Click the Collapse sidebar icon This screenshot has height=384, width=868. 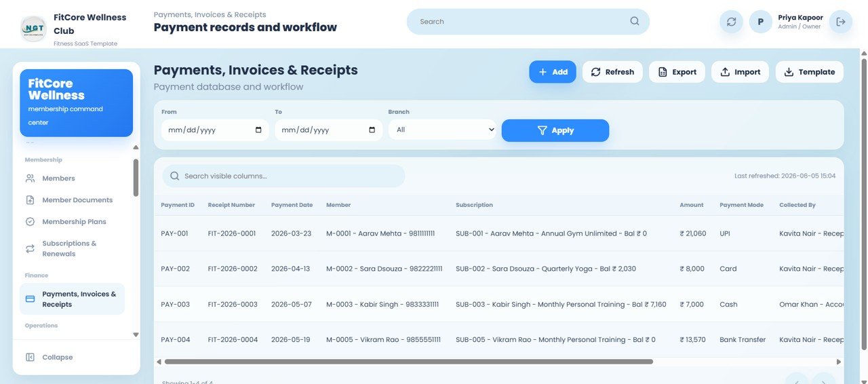[x=30, y=358]
